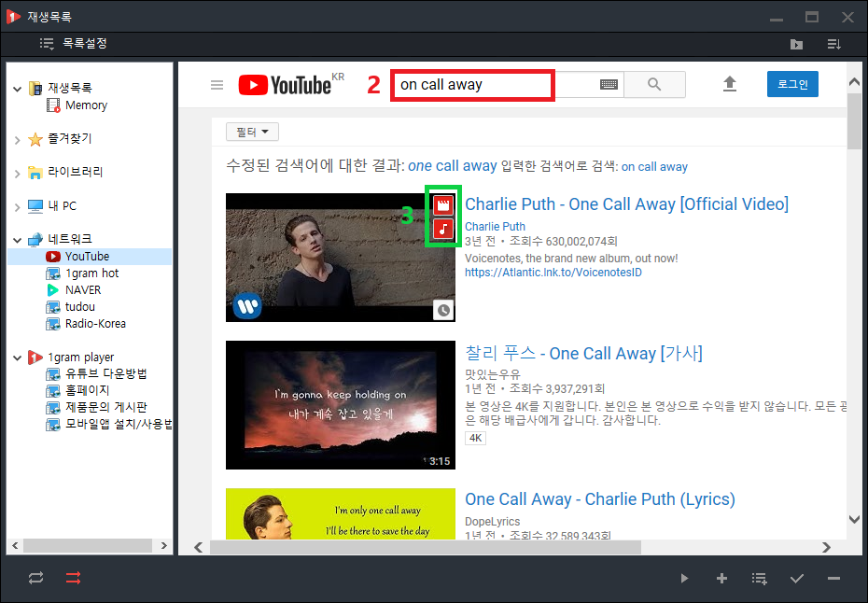Open the Radio-Korea entry
Image resolution: width=868 pixels, height=603 pixels.
click(x=86, y=323)
